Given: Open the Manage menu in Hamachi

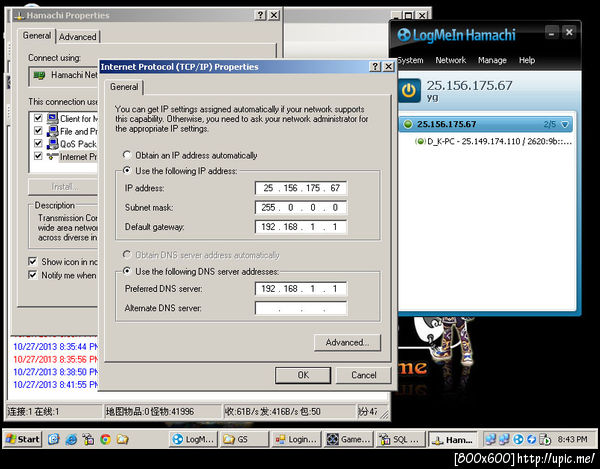Looking at the screenshot, I should pyautogui.click(x=492, y=60).
